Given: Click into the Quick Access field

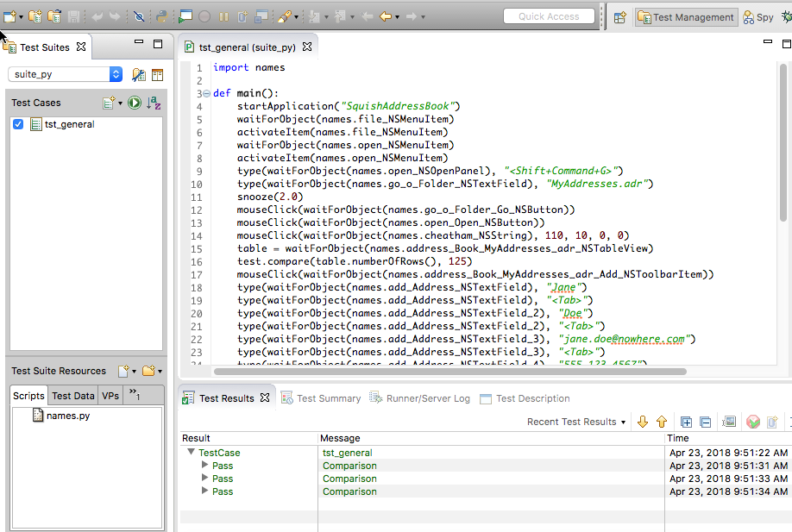Looking at the screenshot, I should coord(549,16).
